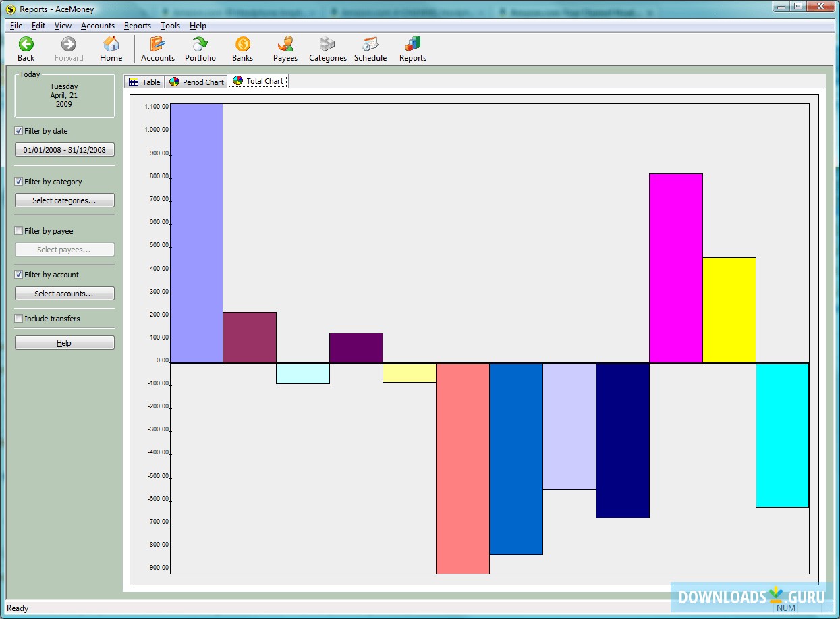
Task: Open the Reports menu
Action: 138,26
